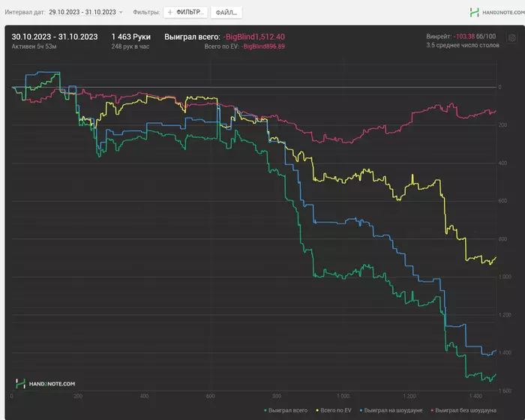Click the 'ФАЙЛ...' button
525x420 pixels.
point(226,13)
